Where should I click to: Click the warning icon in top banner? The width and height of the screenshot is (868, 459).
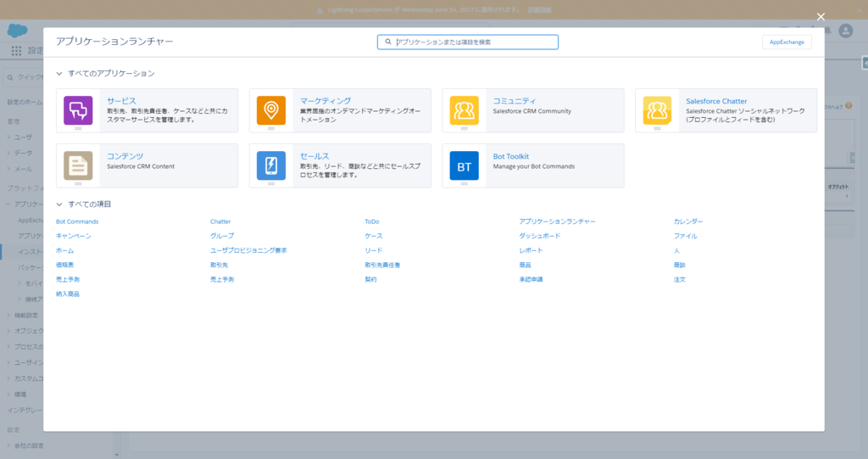[x=320, y=10]
